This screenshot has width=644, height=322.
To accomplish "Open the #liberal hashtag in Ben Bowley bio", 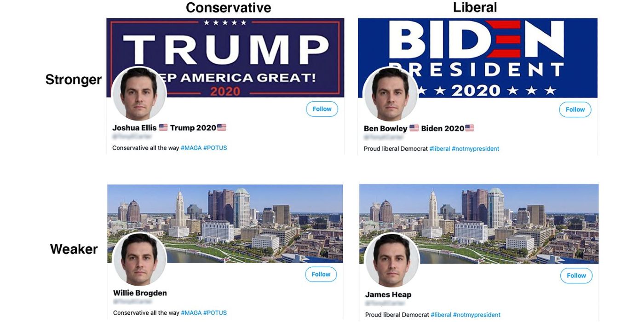I will pos(440,149).
